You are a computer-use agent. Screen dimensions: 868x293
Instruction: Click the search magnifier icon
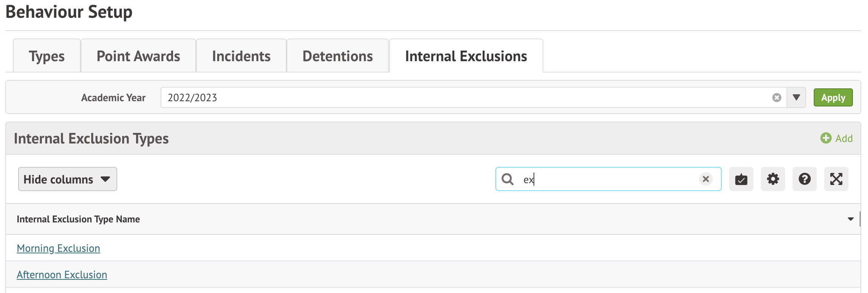tap(508, 179)
